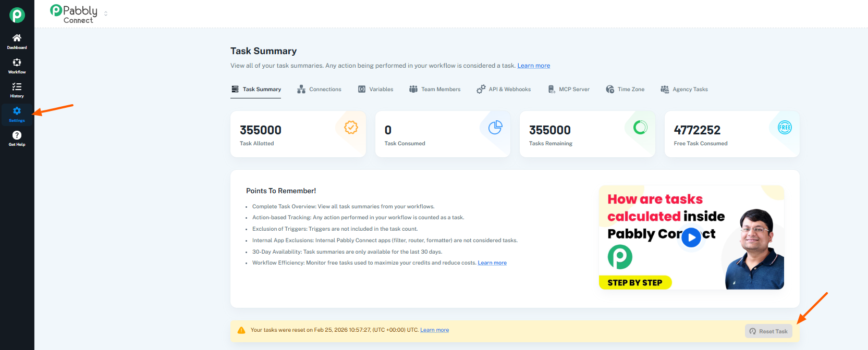Go to Workflow in sidebar

coord(17,66)
